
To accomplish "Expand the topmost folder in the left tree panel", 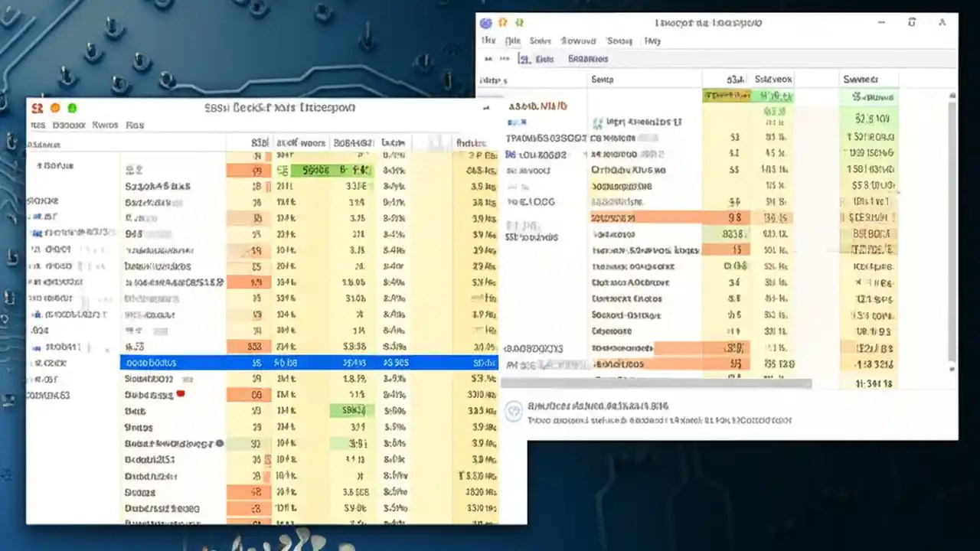I will point(54,166).
